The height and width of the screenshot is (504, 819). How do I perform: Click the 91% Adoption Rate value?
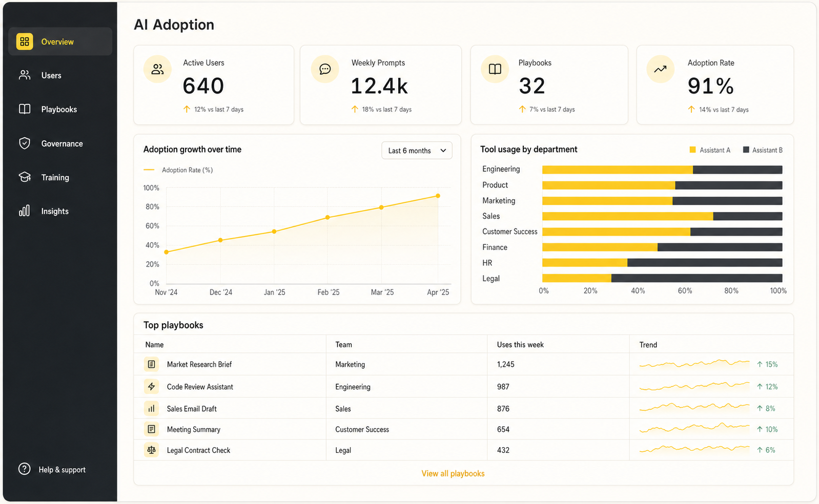(x=711, y=86)
